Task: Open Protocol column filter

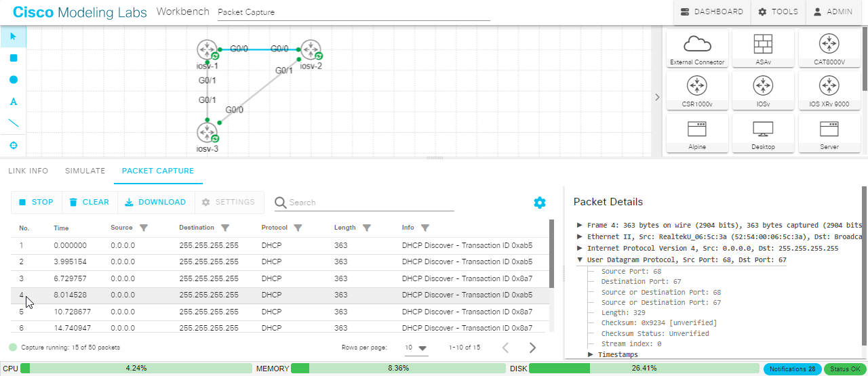Action: (x=298, y=228)
